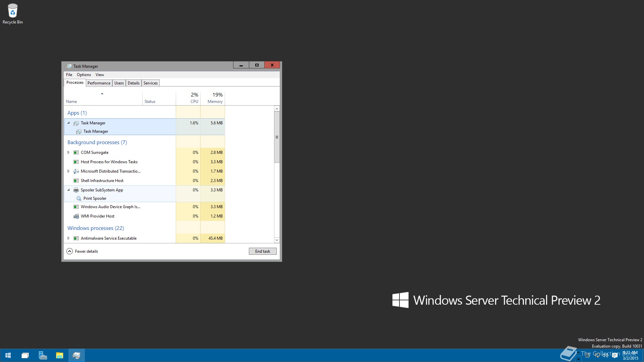Open the Options menu

(x=84, y=75)
